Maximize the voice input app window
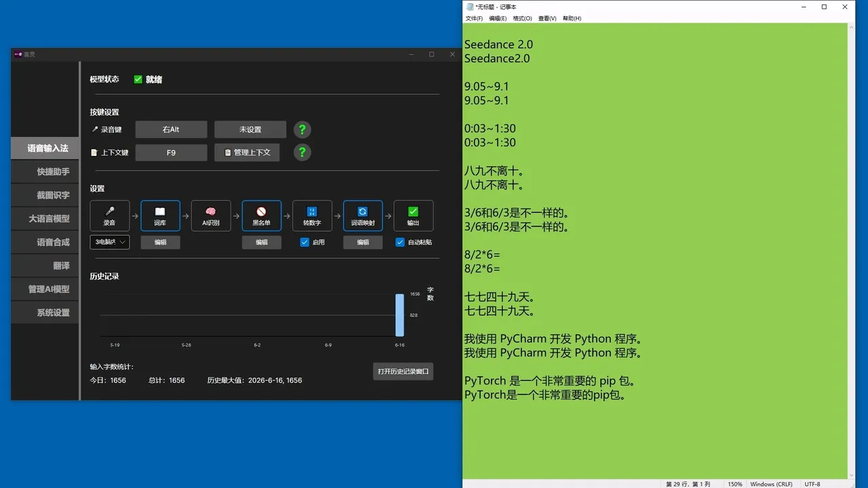This screenshot has width=868, height=488. (431, 54)
